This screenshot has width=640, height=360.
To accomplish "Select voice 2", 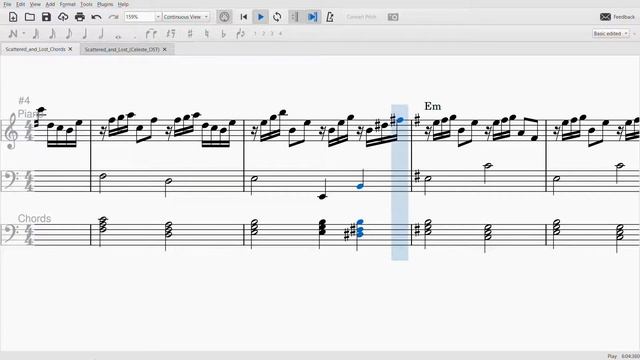I will 264,34.
